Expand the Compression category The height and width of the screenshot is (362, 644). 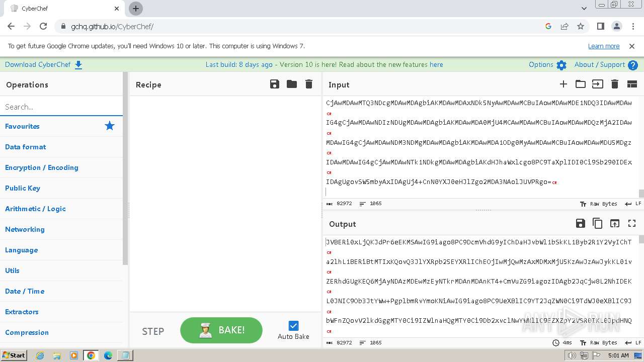[61, 332]
